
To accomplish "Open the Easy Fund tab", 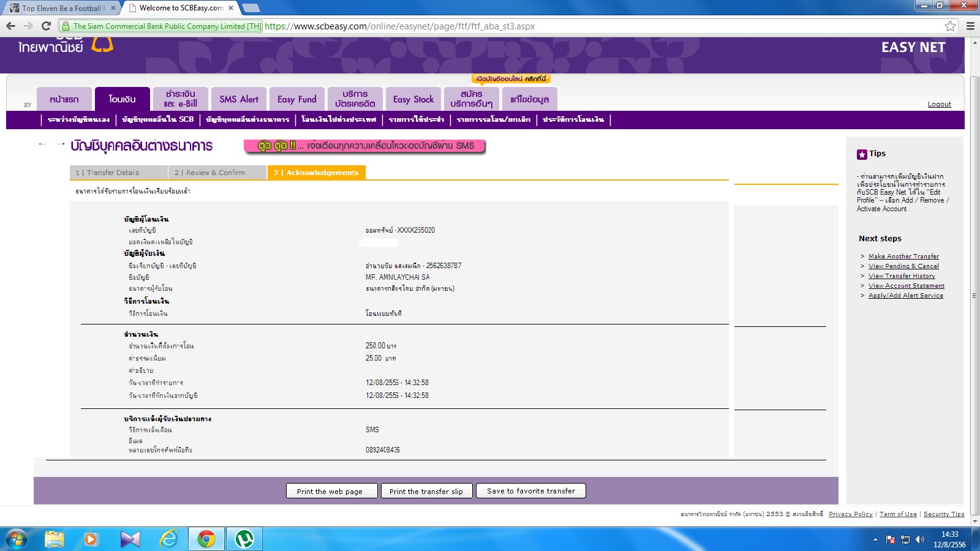I will (297, 99).
